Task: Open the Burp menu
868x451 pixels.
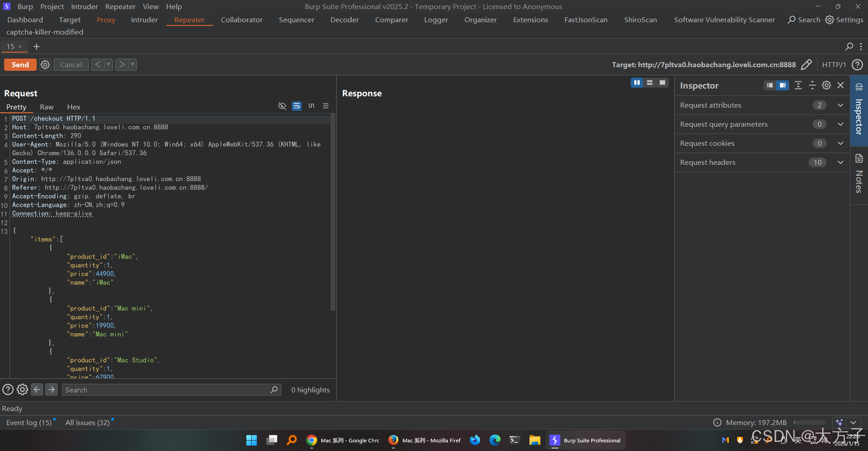Action: coord(25,7)
